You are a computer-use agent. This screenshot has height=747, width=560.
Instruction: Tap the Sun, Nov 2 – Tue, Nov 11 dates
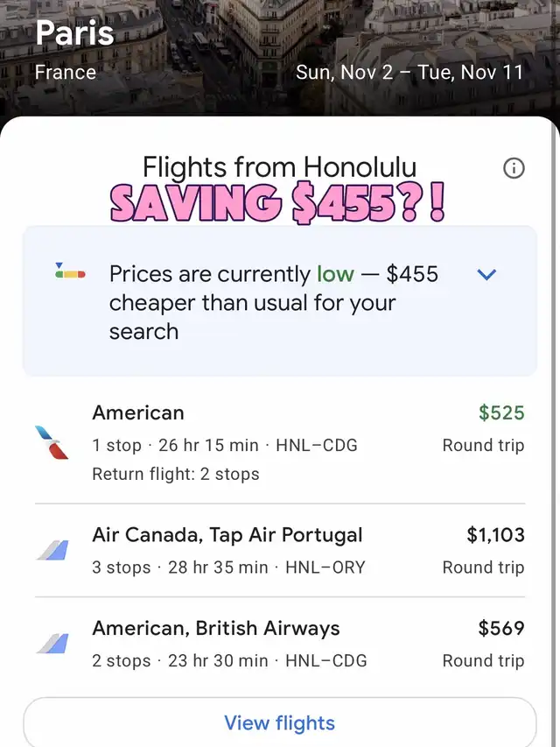click(x=409, y=72)
